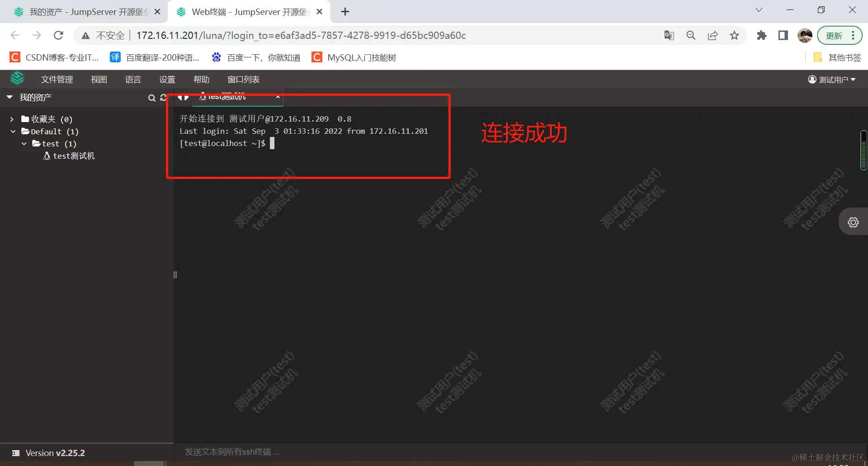
Task: Open CSDN博客 bookmark
Action: coord(54,57)
